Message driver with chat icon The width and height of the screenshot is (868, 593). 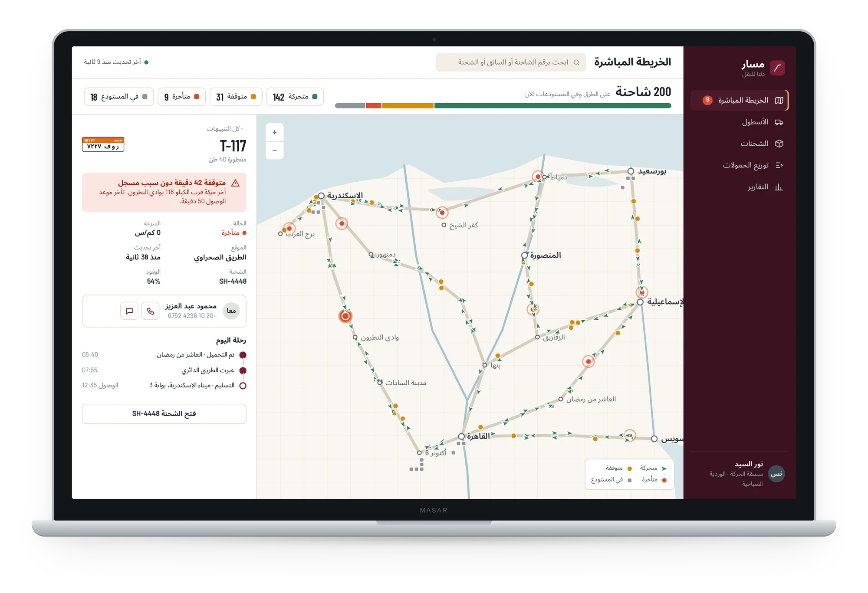click(x=129, y=311)
